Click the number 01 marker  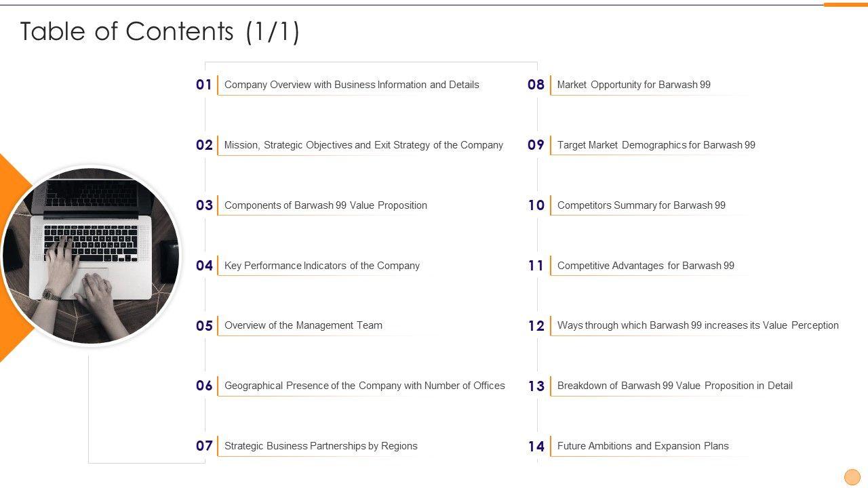click(204, 85)
